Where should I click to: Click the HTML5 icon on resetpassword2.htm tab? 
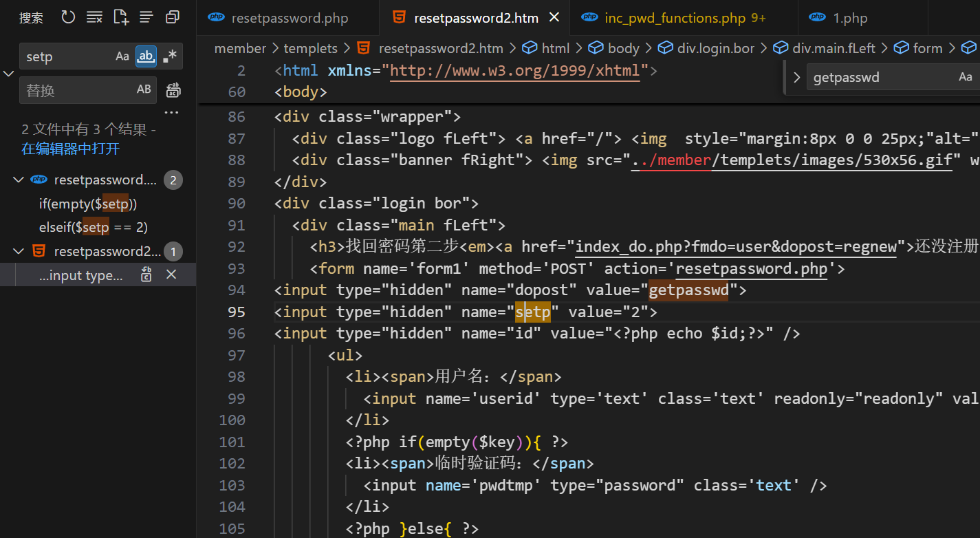[x=398, y=18]
